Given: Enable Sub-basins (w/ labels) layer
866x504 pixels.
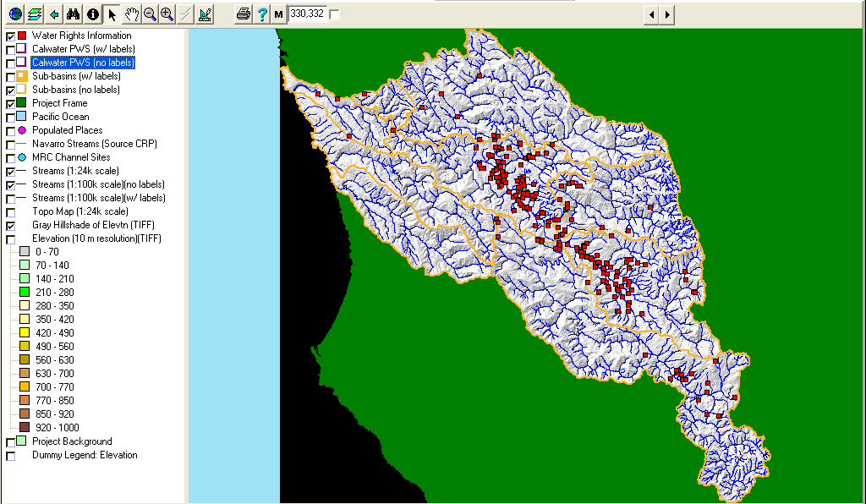Looking at the screenshot, I should 10,77.
